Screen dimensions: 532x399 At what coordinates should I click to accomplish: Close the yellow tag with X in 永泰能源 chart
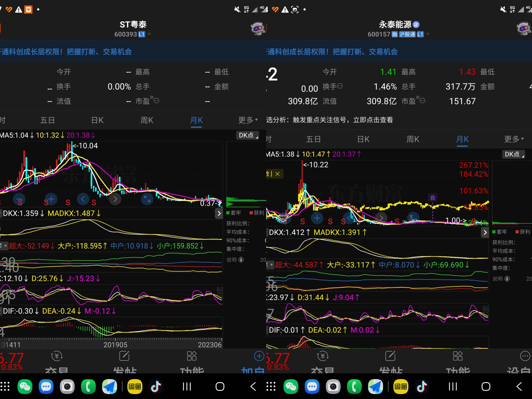pos(277,174)
